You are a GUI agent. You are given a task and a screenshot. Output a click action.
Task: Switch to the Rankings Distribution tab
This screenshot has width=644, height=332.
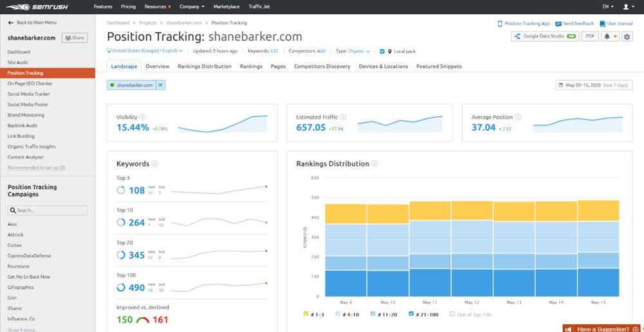205,66
